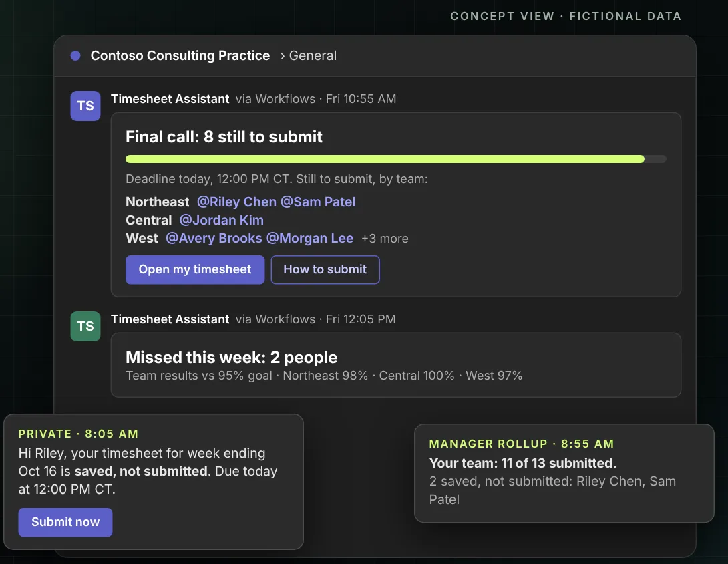Viewport: 728px width, 564px height.
Task: Click the Fri 10:55 AM timestamp
Action: click(361, 99)
